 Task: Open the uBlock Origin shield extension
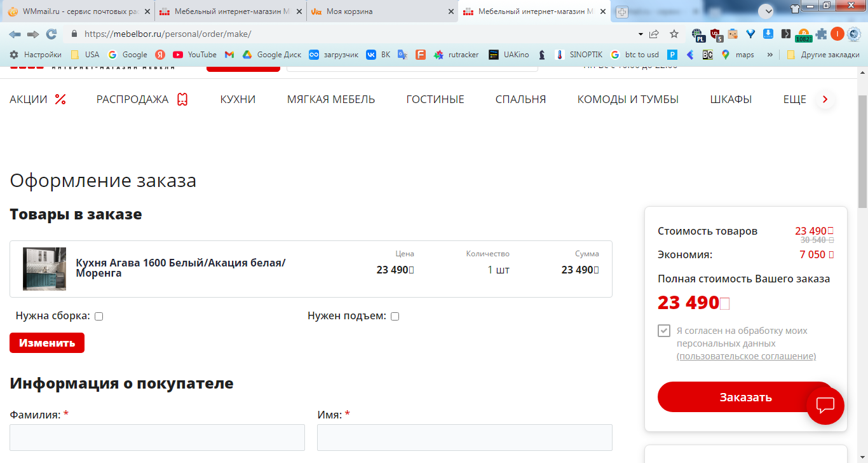715,34
